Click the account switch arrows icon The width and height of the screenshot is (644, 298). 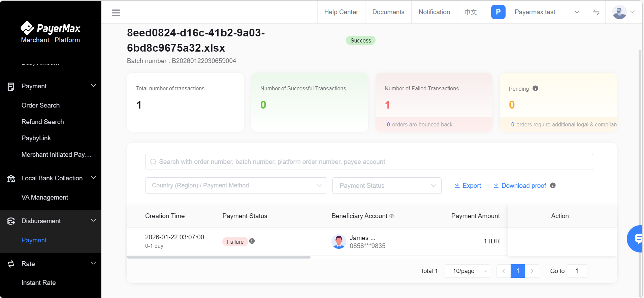pos(596,12)
